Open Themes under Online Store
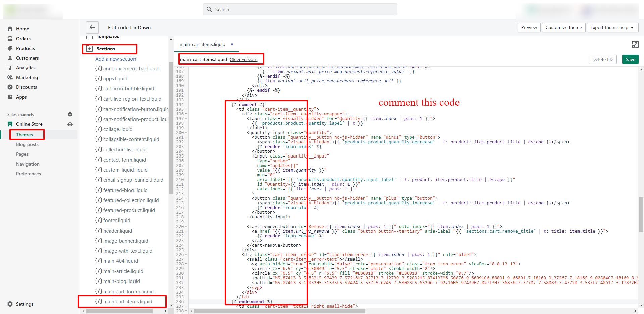This screenshot has width=644, height=314. (x=24, y=135)
